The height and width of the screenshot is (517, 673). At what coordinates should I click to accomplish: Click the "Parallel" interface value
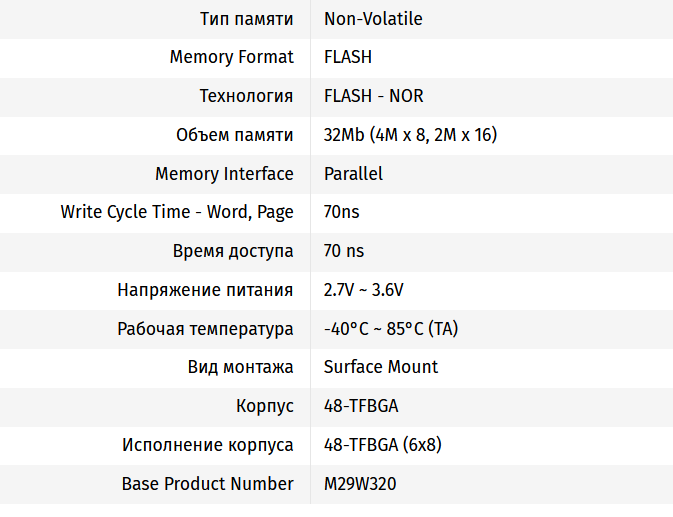point(353,174)
